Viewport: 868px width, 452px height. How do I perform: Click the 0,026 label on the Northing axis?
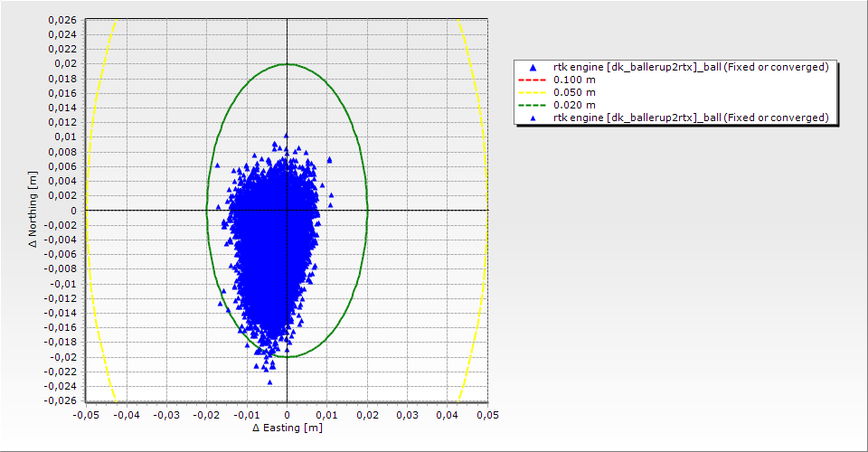[62, 20]
